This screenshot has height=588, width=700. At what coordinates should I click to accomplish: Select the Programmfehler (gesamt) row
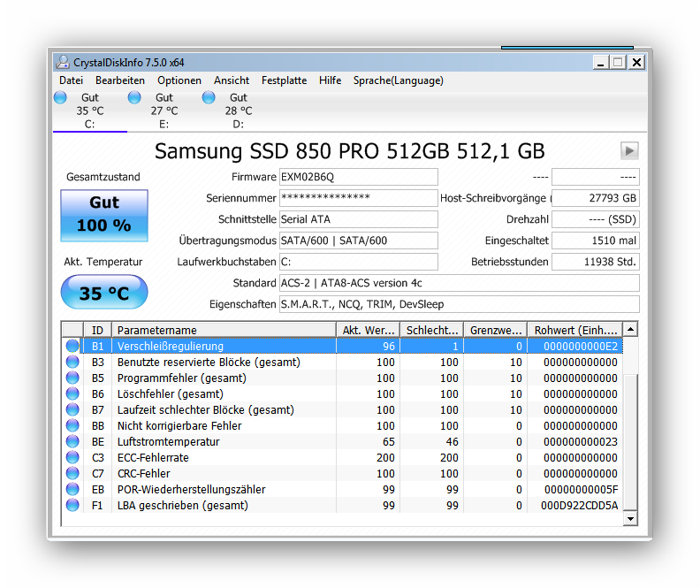[x=342, y=378]
